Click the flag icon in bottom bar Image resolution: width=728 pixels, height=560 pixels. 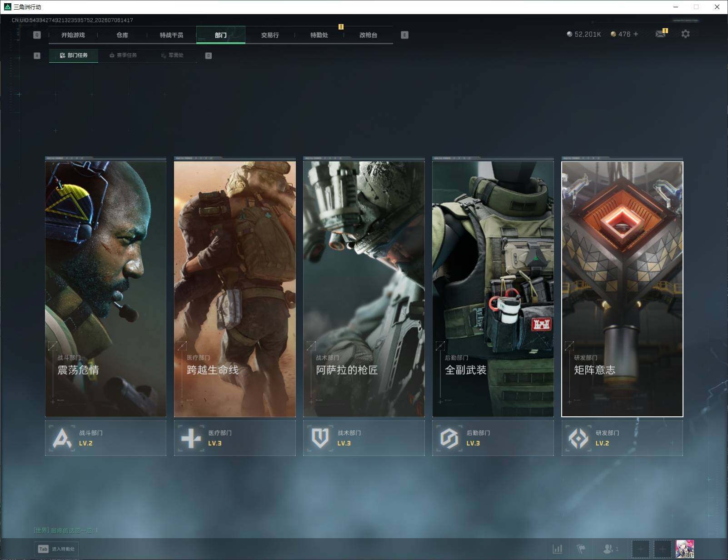pos(581,549)
